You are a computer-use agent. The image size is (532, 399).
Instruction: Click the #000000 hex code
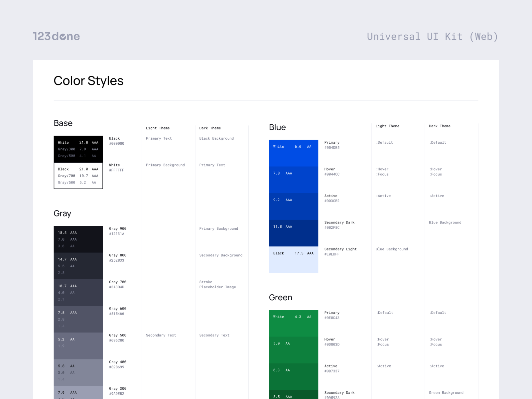[117, 144]
